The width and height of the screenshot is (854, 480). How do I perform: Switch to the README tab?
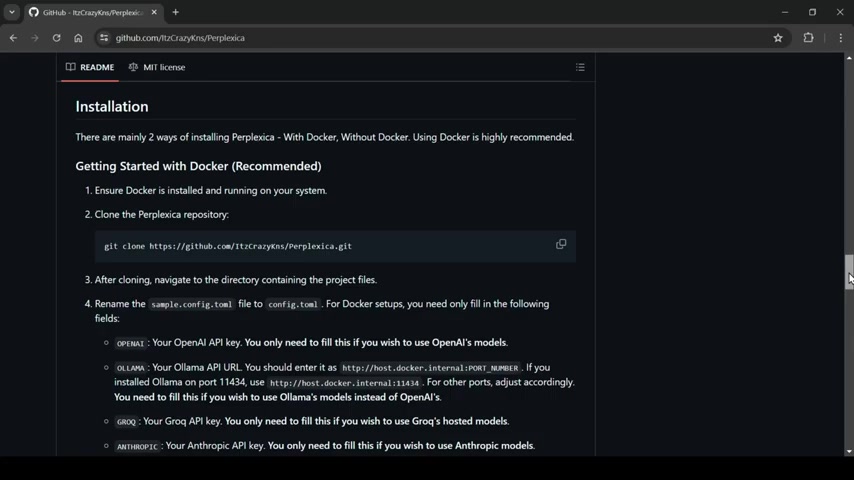click(x=90, y=67)
